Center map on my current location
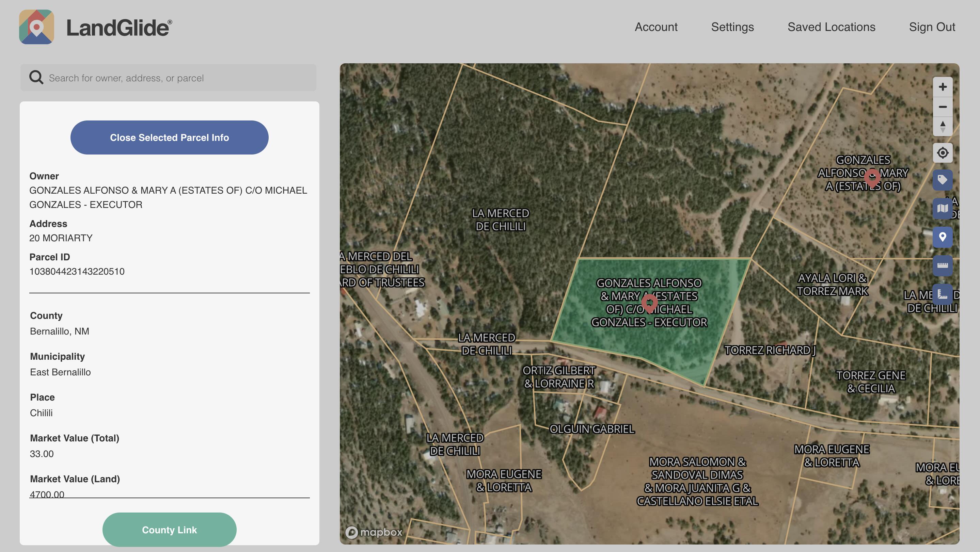980x552 pixels. 942,152
